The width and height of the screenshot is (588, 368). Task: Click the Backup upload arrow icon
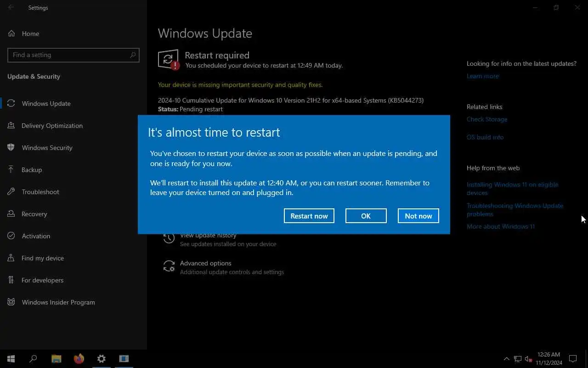[11, 170]
